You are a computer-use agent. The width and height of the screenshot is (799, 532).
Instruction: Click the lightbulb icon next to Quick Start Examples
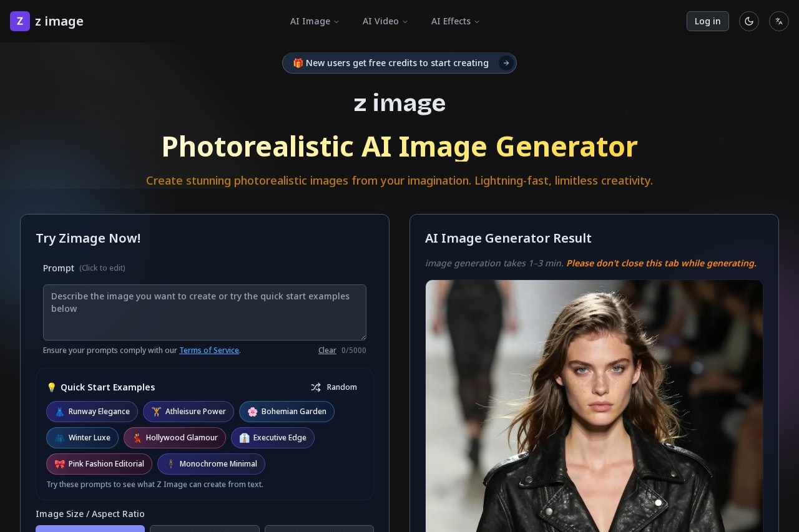click(52, 387)
